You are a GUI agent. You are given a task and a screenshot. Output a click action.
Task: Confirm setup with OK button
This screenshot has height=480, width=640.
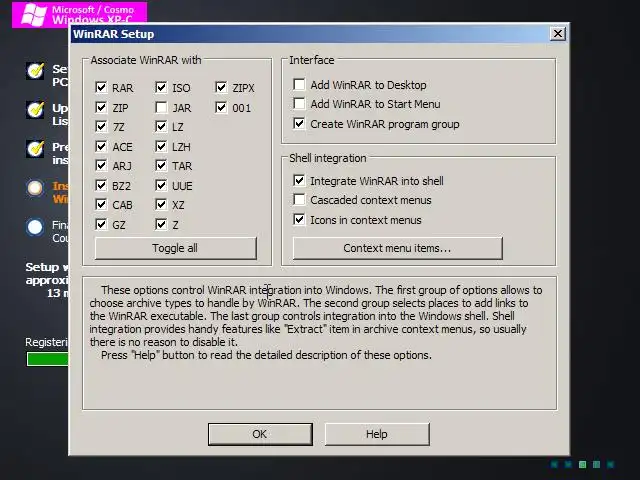pos(260,434)
